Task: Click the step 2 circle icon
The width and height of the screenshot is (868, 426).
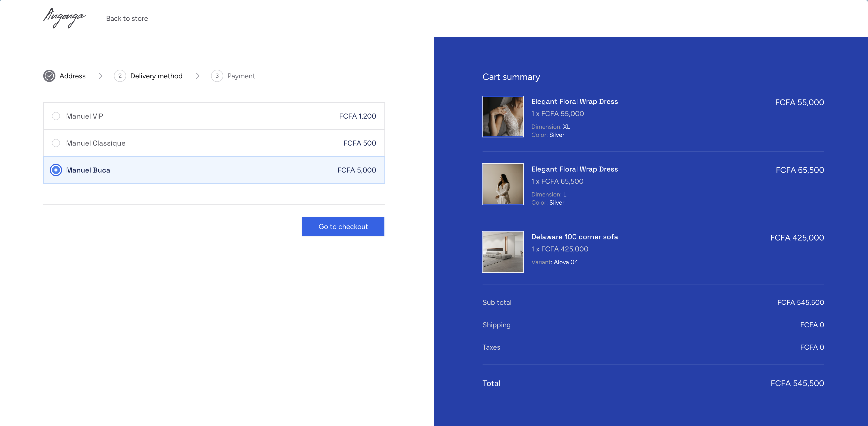Action: click(119, 76)
